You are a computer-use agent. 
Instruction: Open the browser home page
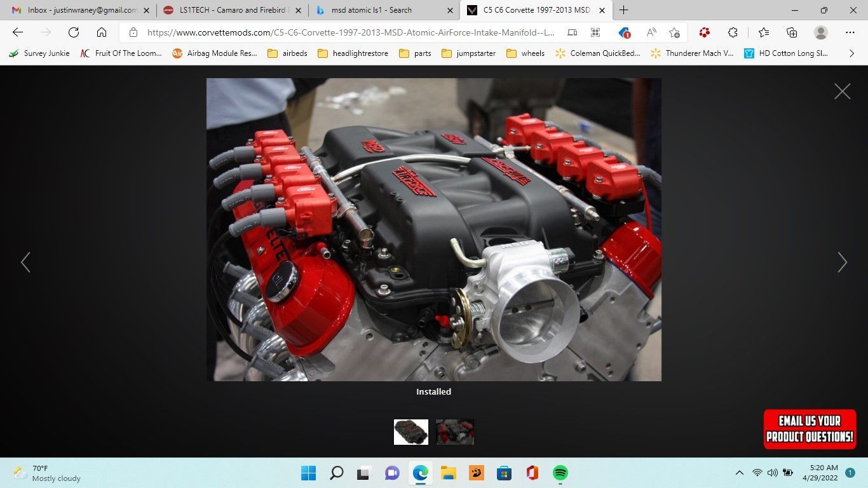click(102, 32)
